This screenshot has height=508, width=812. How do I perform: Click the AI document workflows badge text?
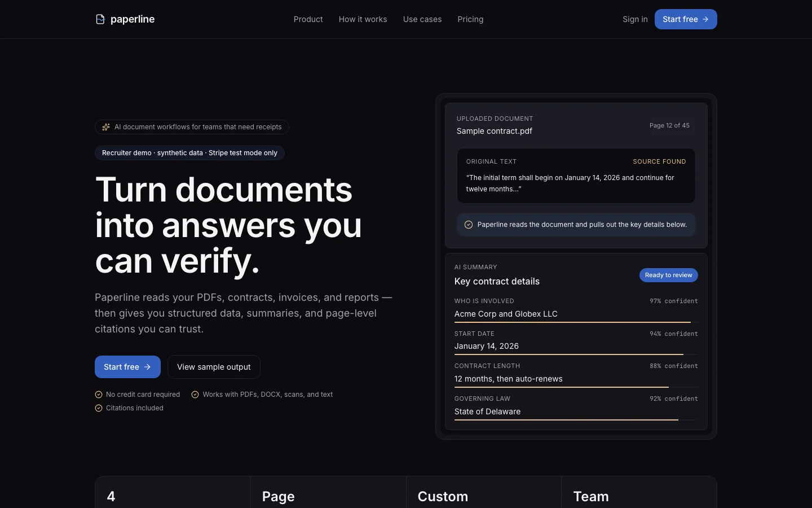pyautogui.click(x=198, y=127)
